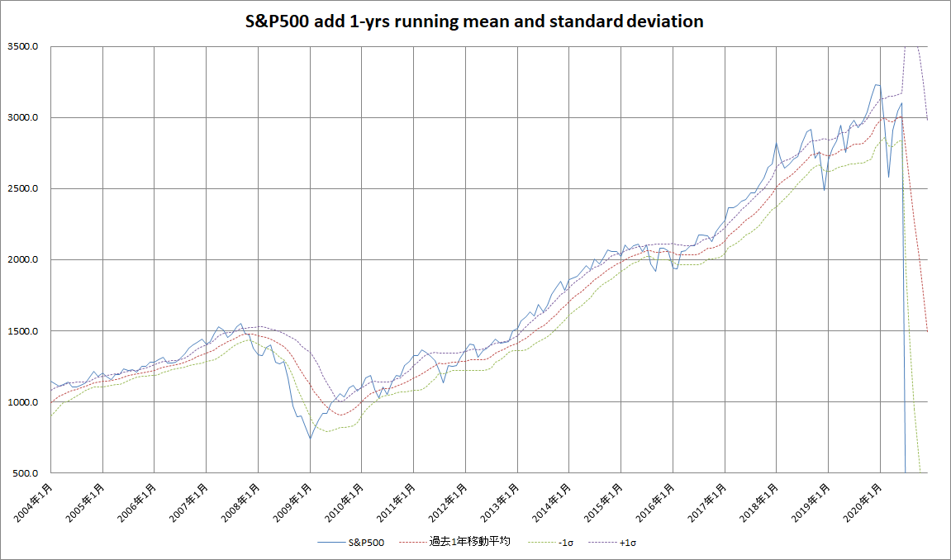Click the 2015年1月 x-axis label
951x560 pixels.
(603, 502)
